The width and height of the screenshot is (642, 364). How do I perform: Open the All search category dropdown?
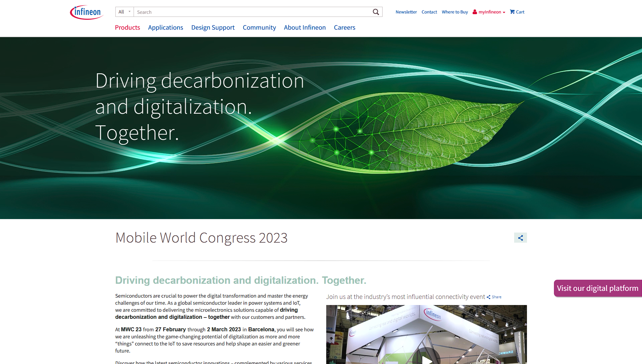click(124, 12)
